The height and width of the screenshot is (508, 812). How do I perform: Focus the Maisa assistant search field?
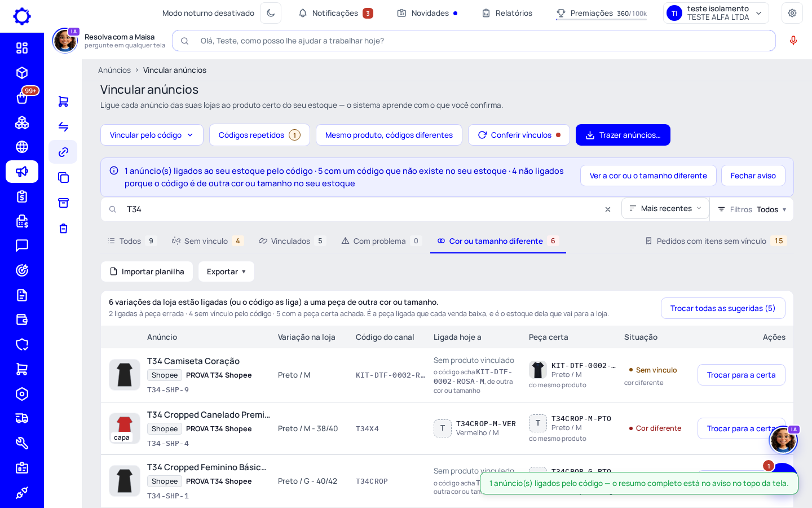click(474, 41)
